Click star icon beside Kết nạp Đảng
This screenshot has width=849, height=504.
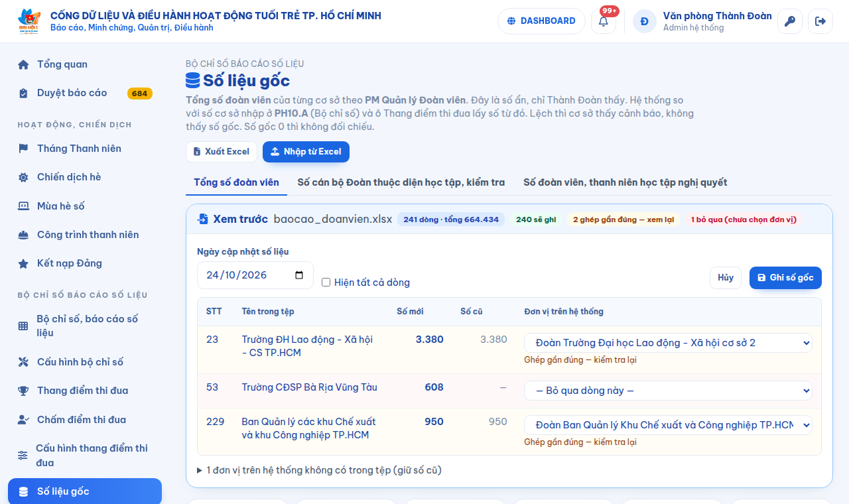point(23,263)
